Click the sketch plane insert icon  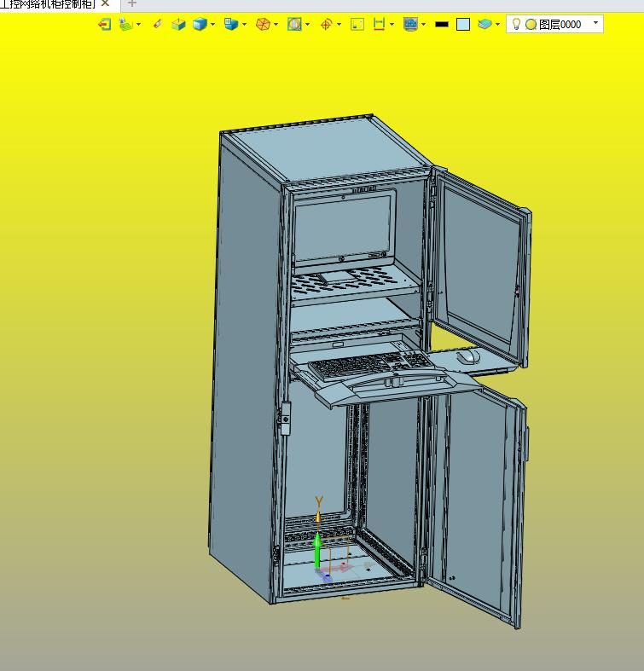(x=125, y=24)
